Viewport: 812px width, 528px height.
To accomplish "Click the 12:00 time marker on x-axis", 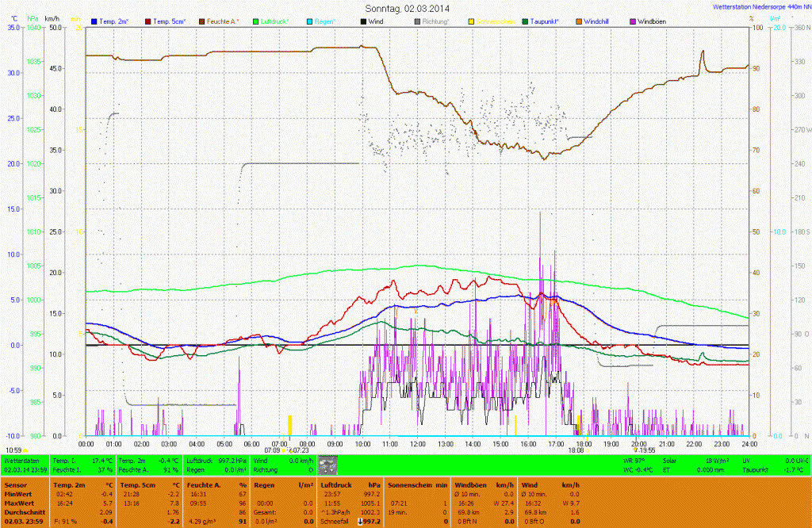I will pyautogui.click(x=417, y=444).
